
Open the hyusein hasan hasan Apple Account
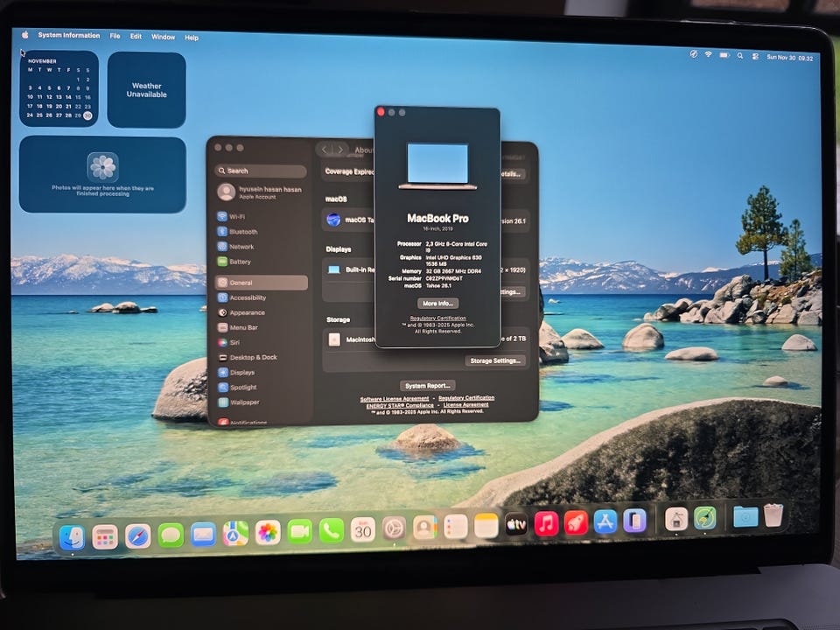click(261, 192)
